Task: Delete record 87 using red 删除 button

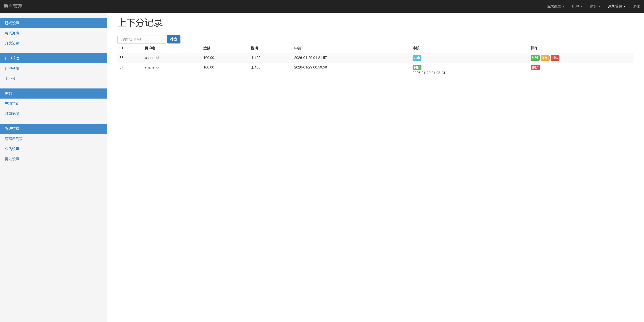Action: point(535,68)
